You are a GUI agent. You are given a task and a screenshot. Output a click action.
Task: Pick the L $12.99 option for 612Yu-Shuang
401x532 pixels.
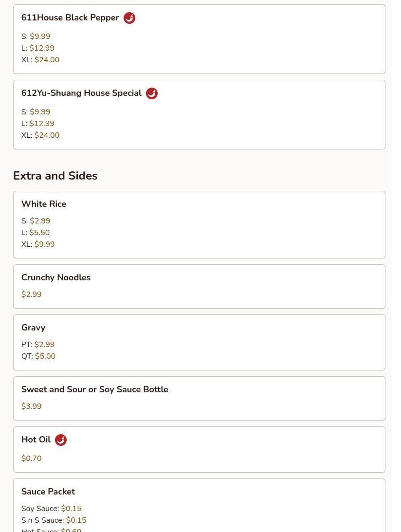(37, 124)
